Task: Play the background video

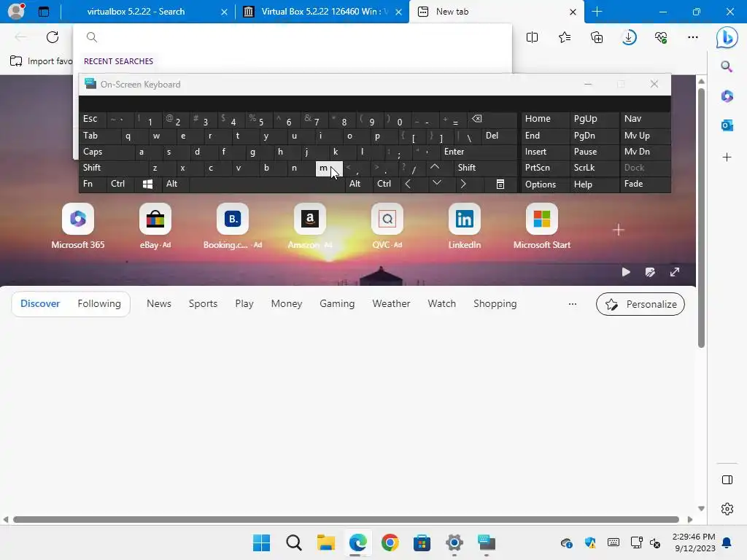Action: click(626, 272)
